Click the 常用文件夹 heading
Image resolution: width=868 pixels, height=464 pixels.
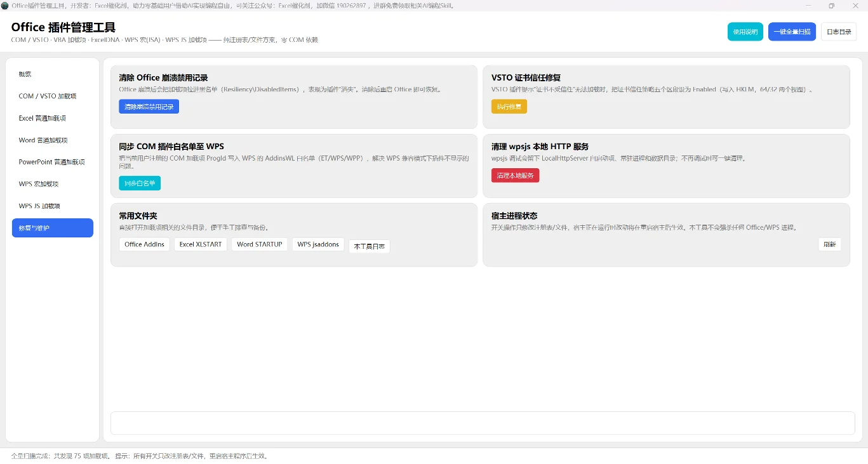point(138,216)
